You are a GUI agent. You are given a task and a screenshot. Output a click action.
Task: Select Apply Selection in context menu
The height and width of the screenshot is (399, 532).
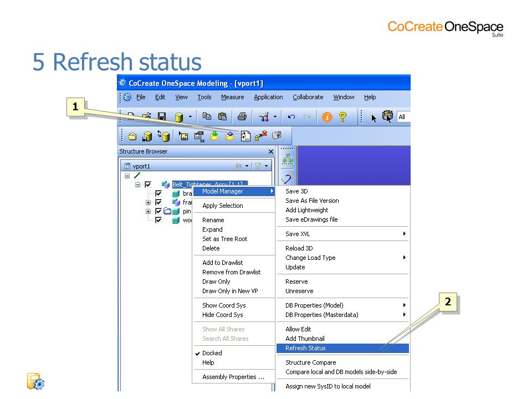234,206
